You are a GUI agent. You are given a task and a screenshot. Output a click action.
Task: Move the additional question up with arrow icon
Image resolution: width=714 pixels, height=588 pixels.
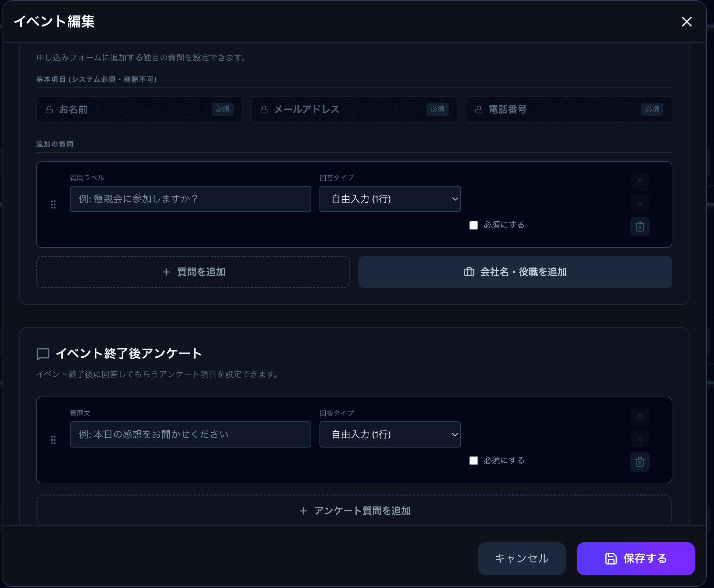tap(640, 181)
